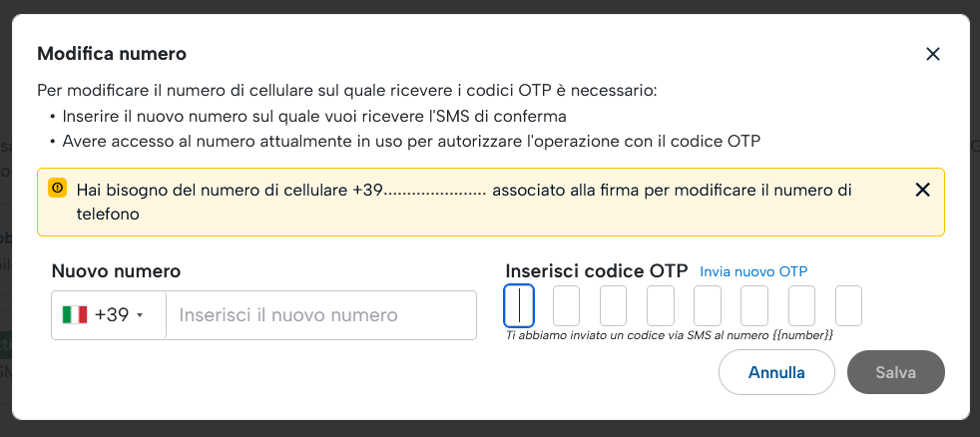Focus the Inserisci il nuovo numero field
This screenshot has height=437, width=980.
320,315
